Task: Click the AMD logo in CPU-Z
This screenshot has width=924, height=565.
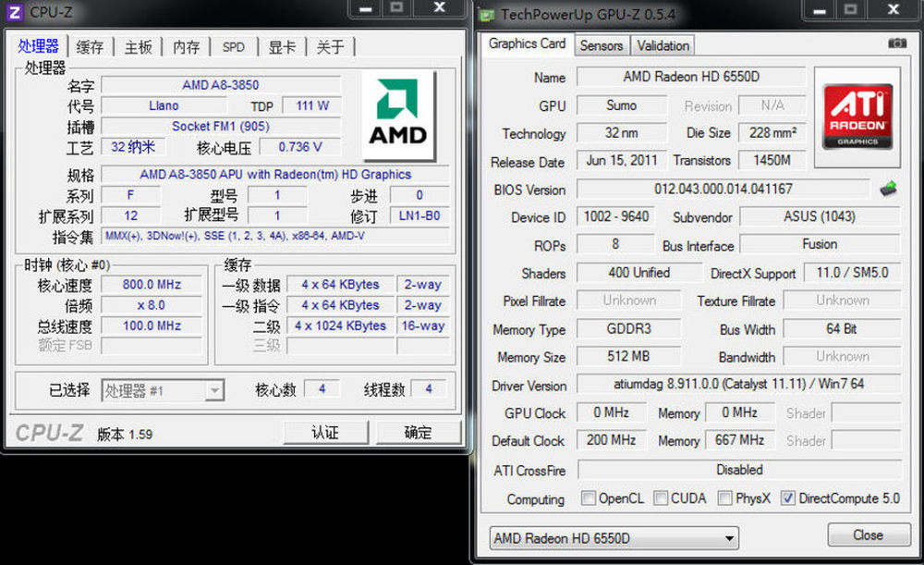Action: point(398,115)
